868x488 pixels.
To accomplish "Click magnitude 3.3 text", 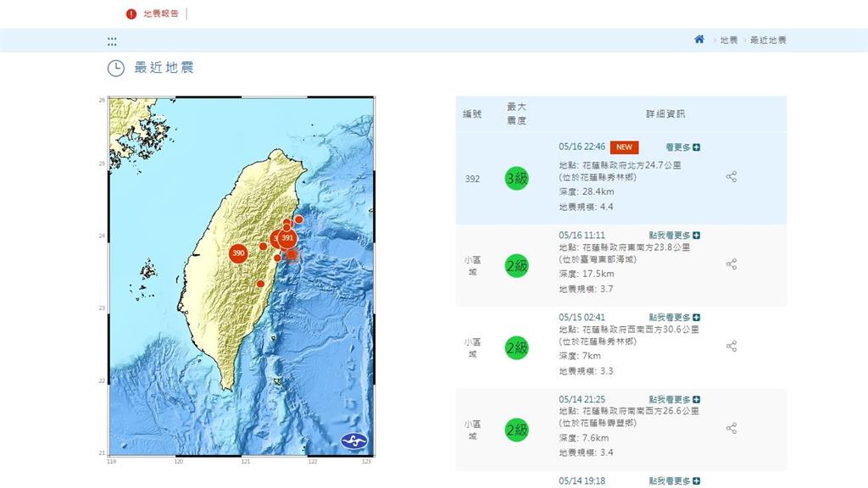I will [586, 371].
